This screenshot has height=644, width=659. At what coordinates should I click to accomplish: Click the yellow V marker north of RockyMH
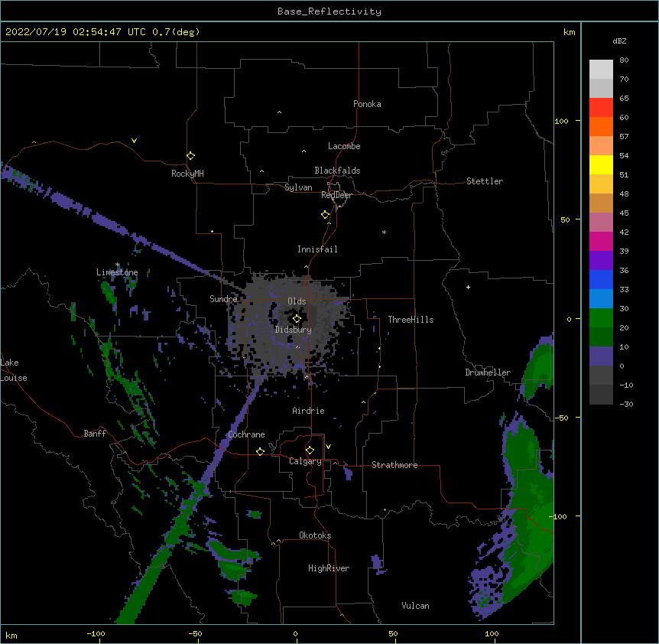(134, 141)
